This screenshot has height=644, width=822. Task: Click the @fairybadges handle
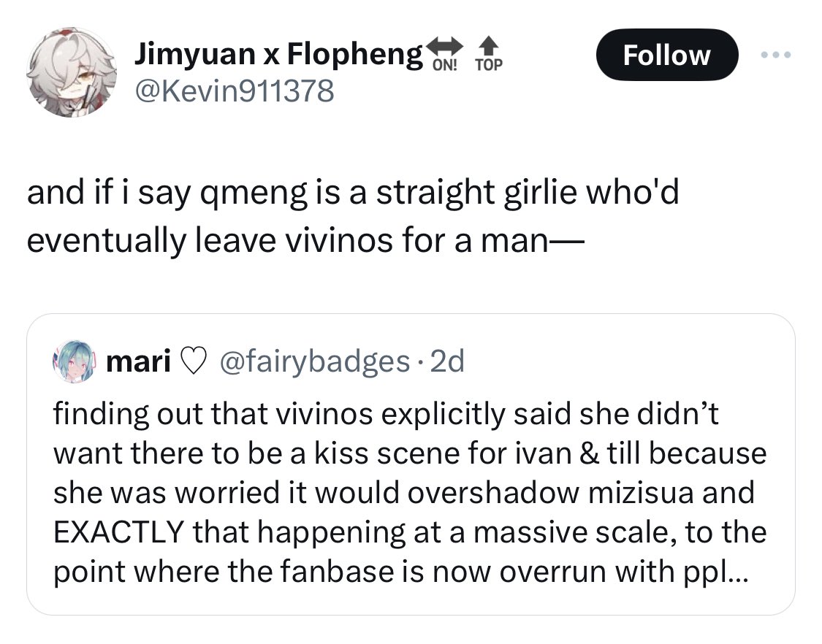314,361
